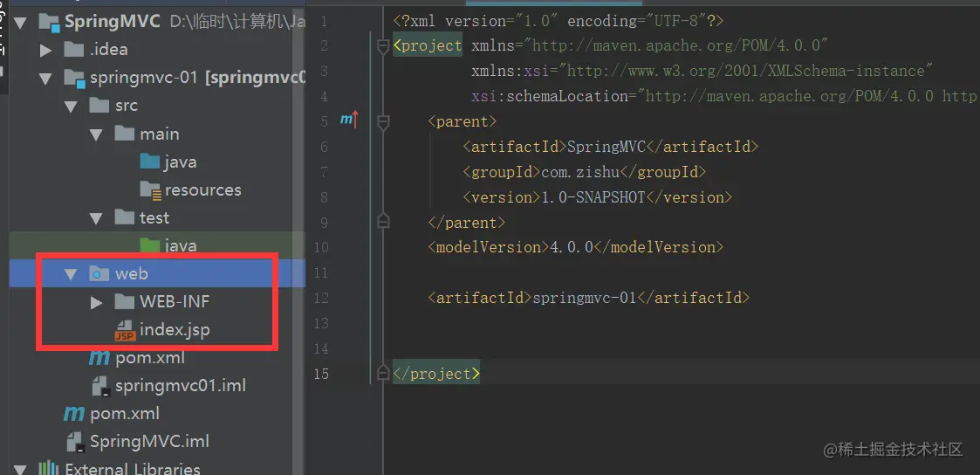Click the springmvc-01 module folder icon
The image size is (980, 475).
[74, 79]
